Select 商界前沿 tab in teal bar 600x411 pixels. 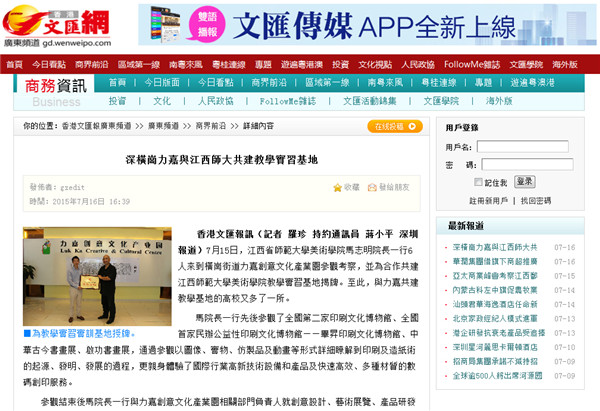pyautogui.click(x=269, y=83)
